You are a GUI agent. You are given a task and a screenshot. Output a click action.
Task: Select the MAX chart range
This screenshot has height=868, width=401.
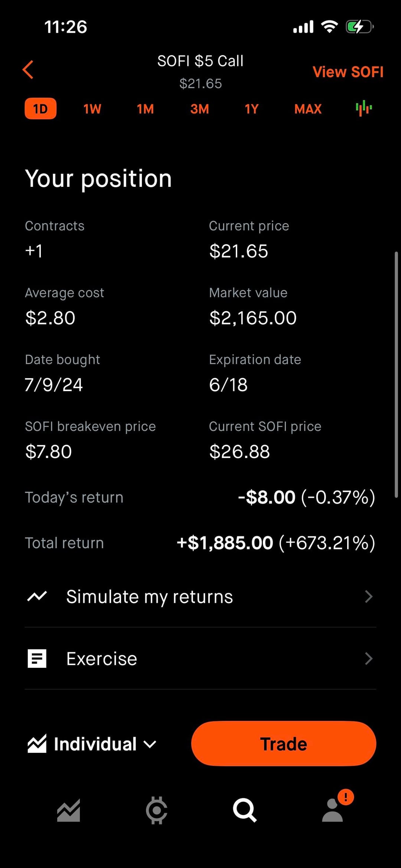[x=308, y=109]
